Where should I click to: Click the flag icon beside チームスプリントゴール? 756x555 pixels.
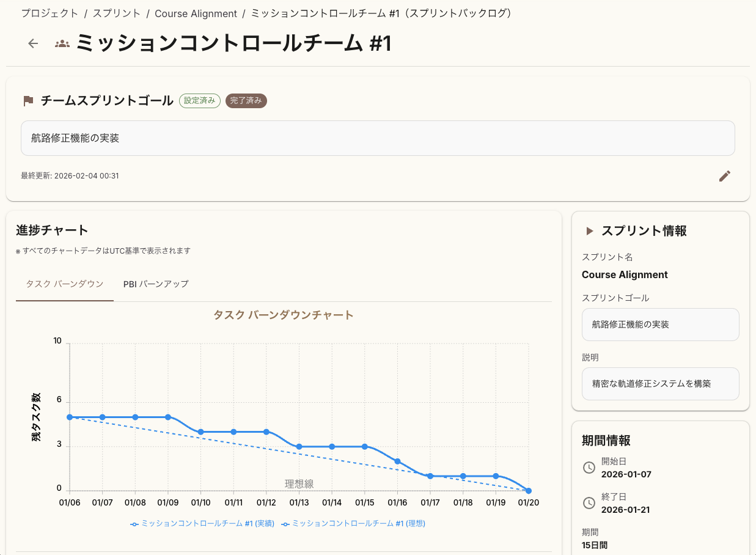click(28, 100)
